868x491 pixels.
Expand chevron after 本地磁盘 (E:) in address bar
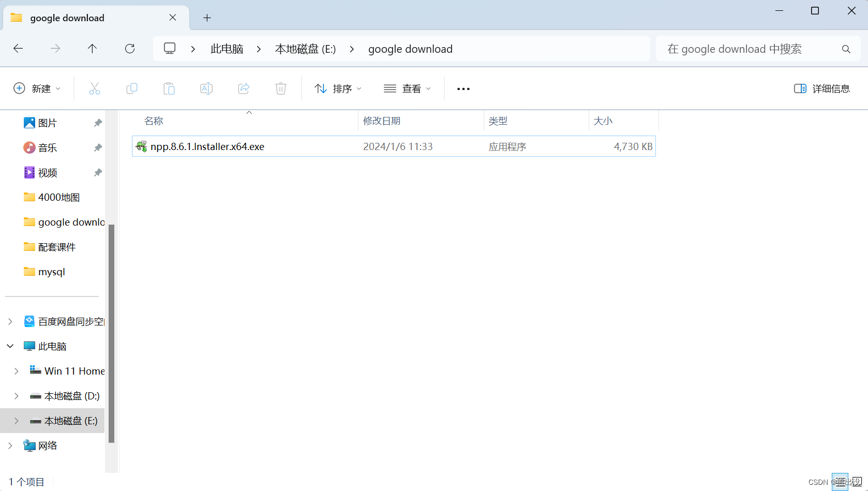pos(352,49)
